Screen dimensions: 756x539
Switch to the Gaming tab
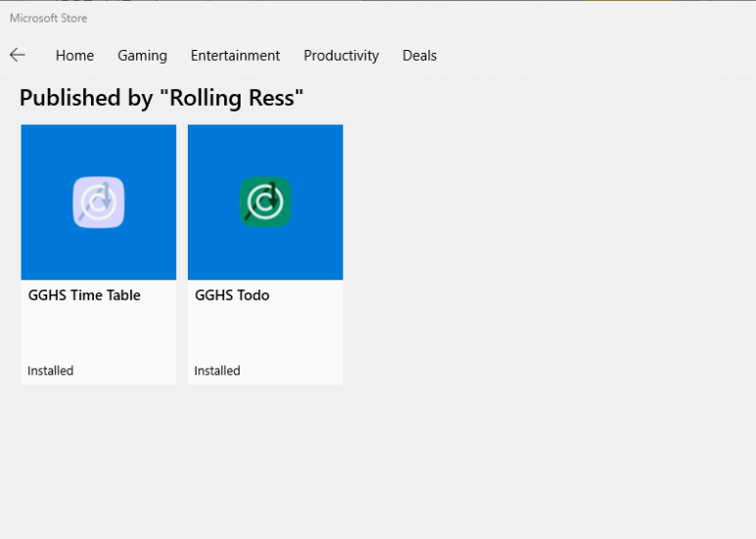tap(142, 56)
